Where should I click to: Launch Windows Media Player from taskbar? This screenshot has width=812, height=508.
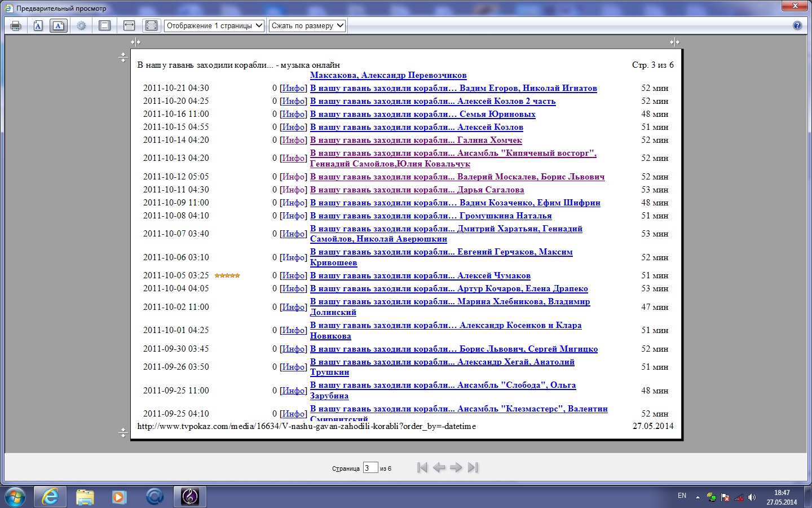[x=119, y=497]
